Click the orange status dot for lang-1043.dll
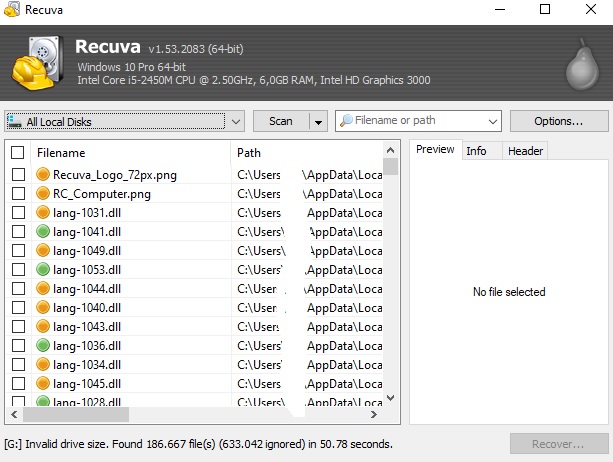Screen dimensions: 613x462 coord(43,326)
